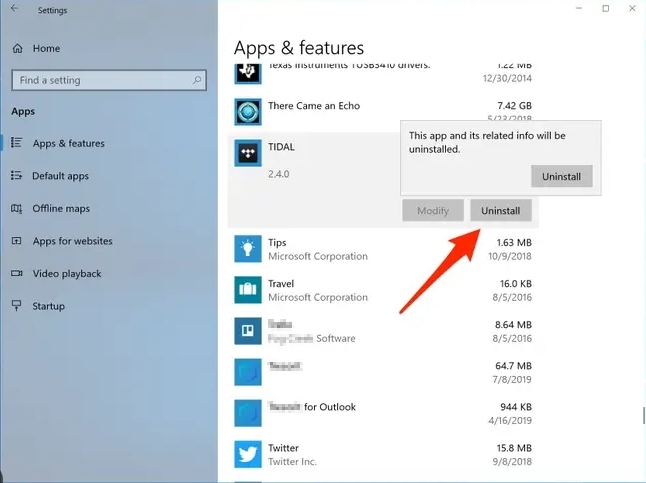Click the Video playback camera icon
Image resolution: width=646 pixels, height=483 pixels.
16,273
